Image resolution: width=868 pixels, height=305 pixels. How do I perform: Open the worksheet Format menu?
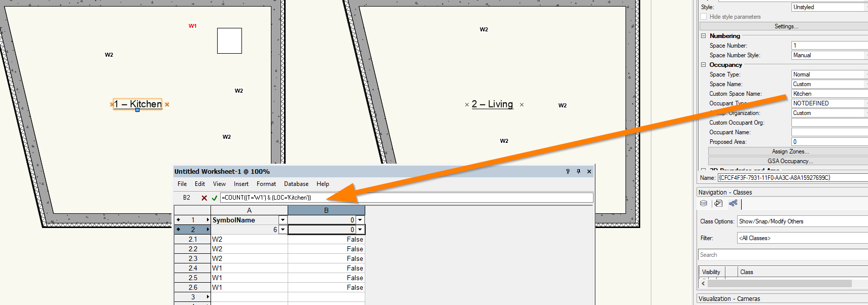pyautogui.click(x=266, y=184)
